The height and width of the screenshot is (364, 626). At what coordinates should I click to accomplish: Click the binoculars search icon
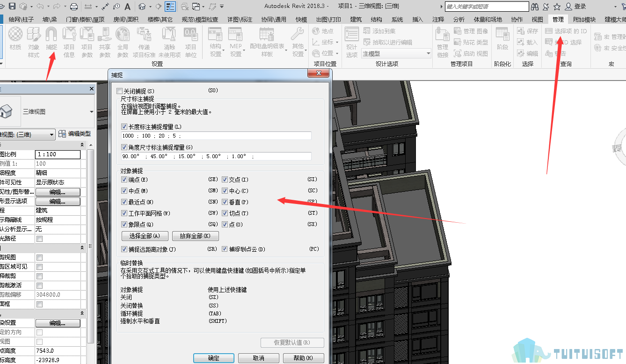click(x=535, y=7)
